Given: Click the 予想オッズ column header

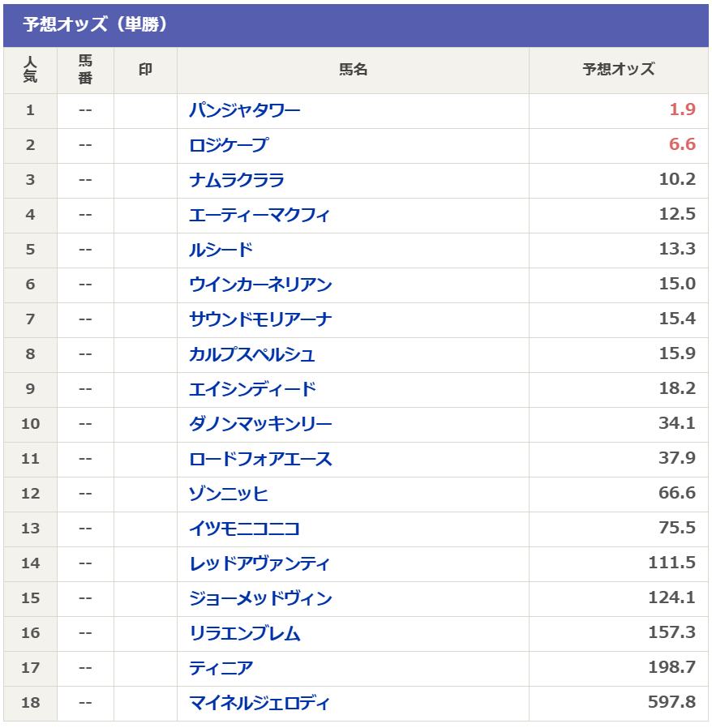Looking at the screenshot, I should [x=619, y=70].
